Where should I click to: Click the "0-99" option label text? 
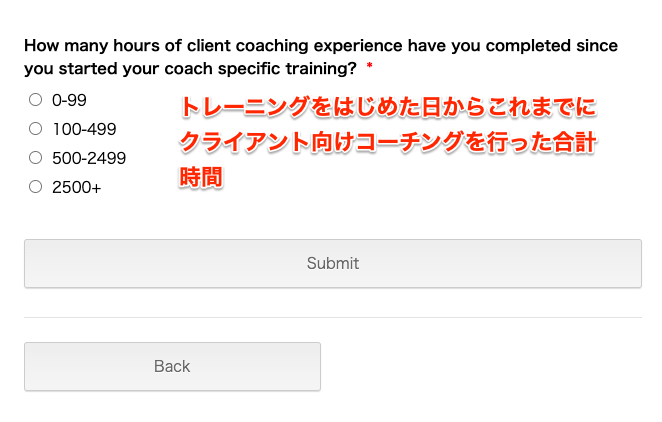click(x=69, y=100)
